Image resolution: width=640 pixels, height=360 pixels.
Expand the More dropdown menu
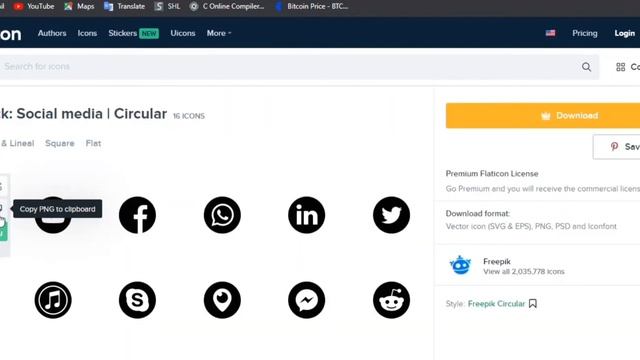coord(219,33)
